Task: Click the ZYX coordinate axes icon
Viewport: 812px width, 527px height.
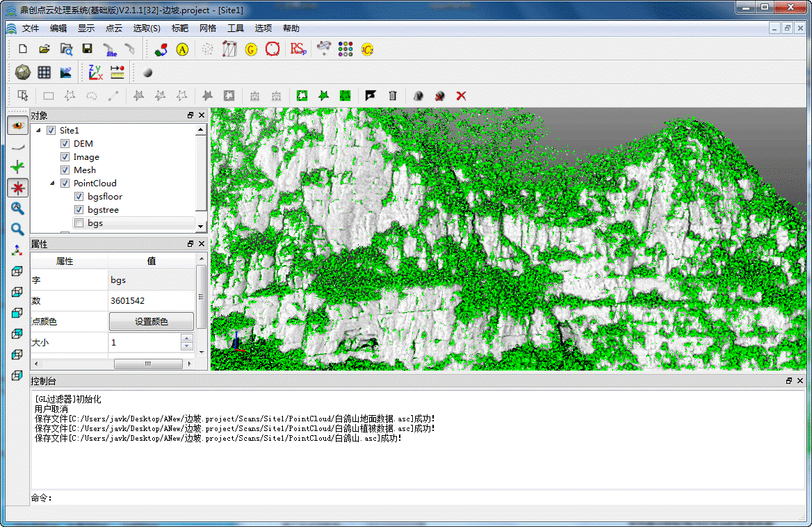Action: tap(95, 72)
